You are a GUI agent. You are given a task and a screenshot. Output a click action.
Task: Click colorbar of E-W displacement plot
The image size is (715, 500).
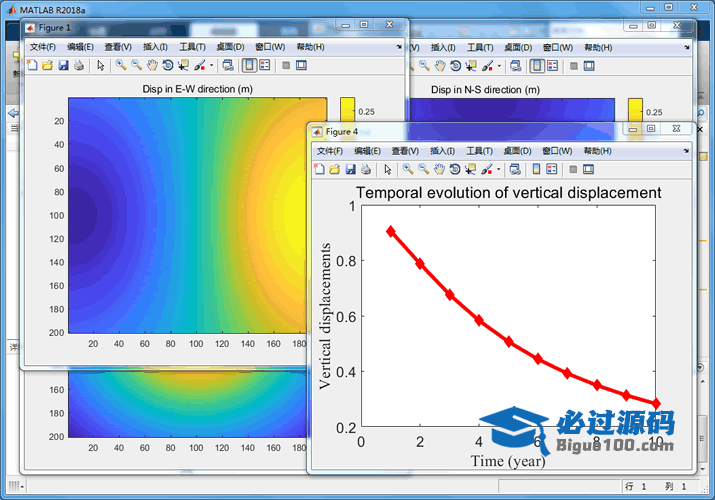point(347,111)
